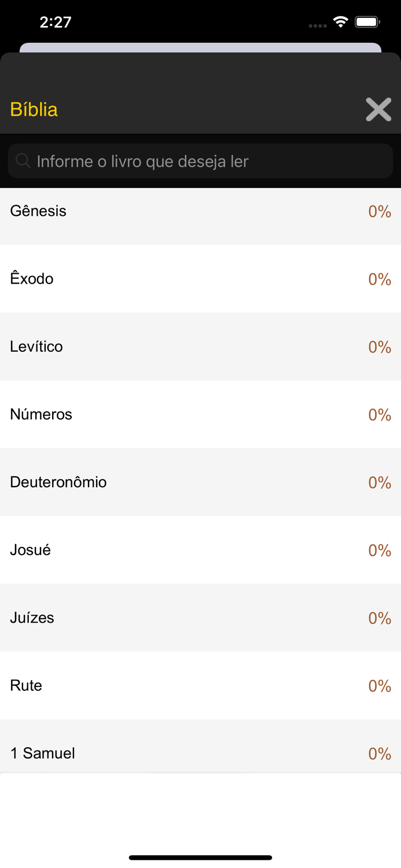Viewport: 401px width, 868px height.
Task: Tap the battery status icon
Action: (367, 22)
